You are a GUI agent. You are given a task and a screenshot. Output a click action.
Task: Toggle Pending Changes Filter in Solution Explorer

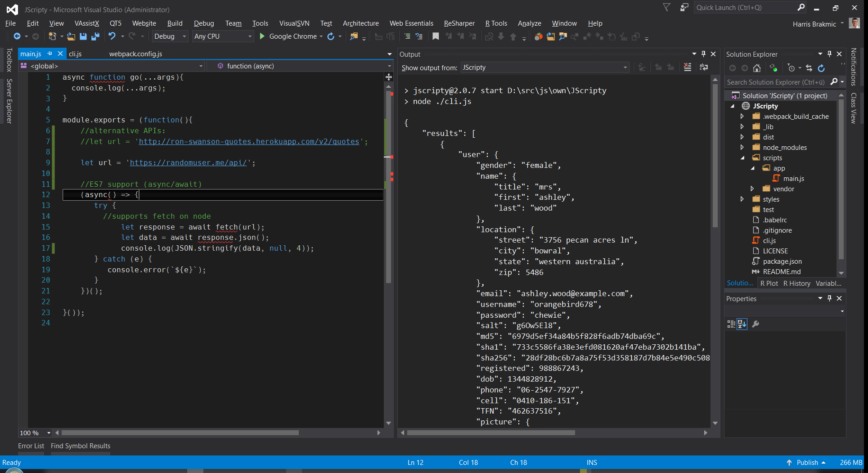(x=791, y=68)
